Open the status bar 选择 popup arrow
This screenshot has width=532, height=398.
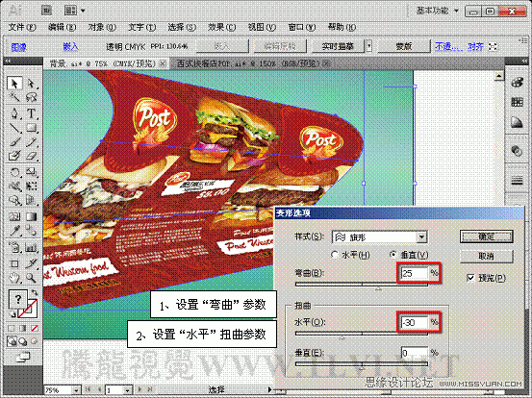(x=270, y=390)
